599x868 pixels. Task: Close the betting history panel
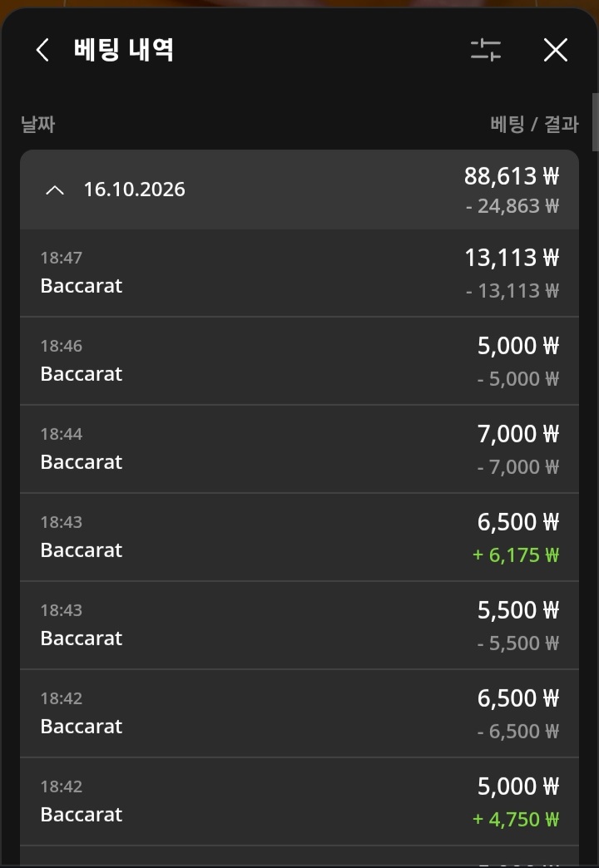pos(555,51)
